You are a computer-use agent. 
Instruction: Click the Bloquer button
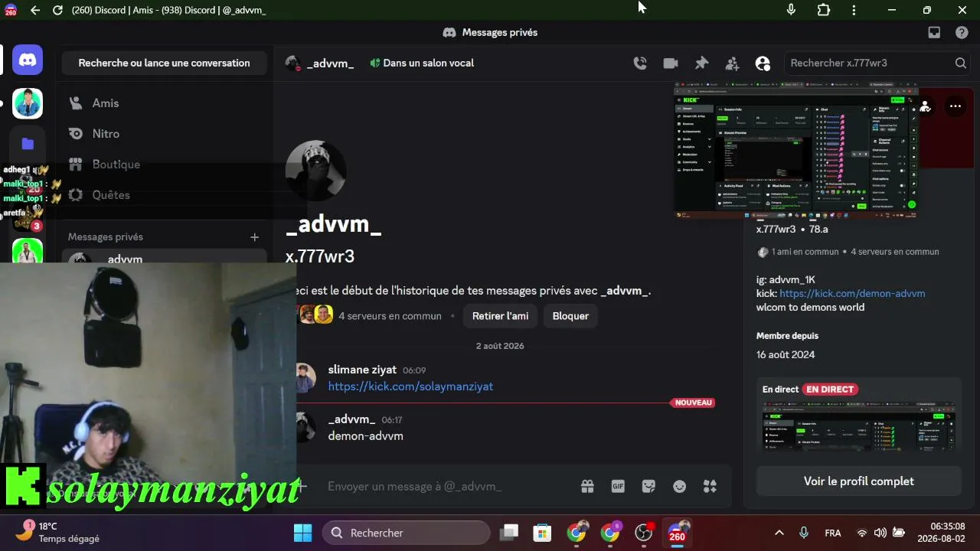(x=570, y=316)
